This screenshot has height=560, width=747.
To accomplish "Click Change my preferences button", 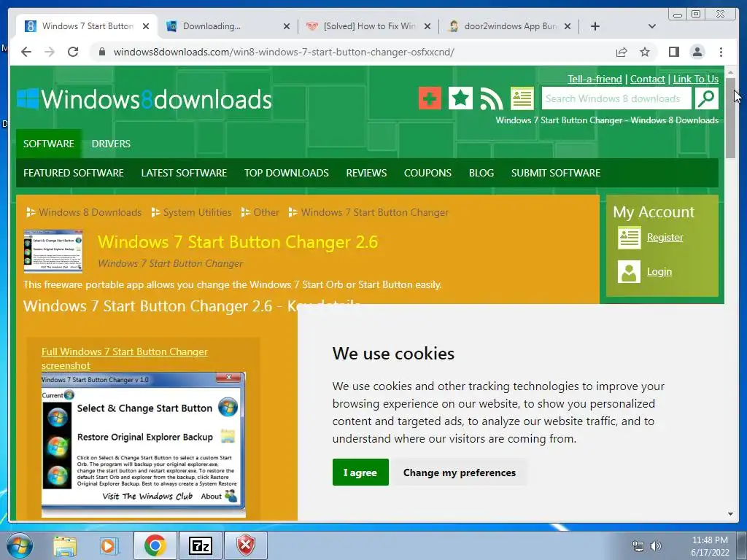I will 460,472.
